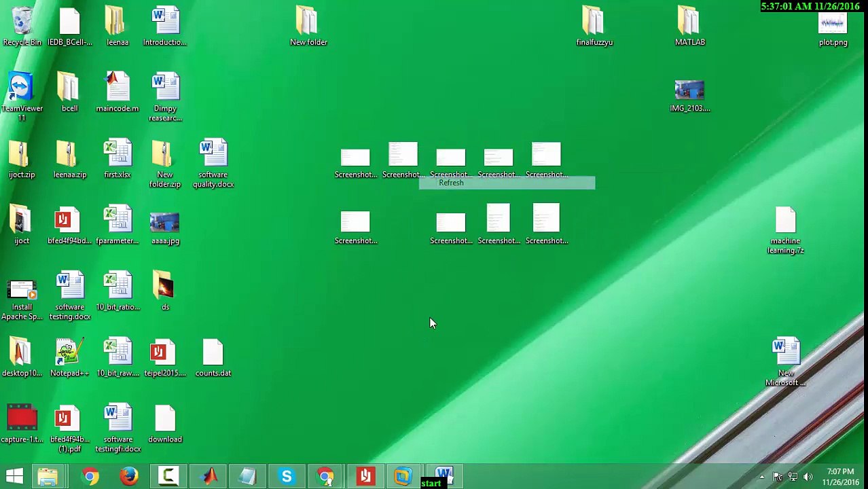The height and width of the screenshot is (489, 868).
Task: Click the Notepad++ desktop shortcut
Action: pos(69,355)
